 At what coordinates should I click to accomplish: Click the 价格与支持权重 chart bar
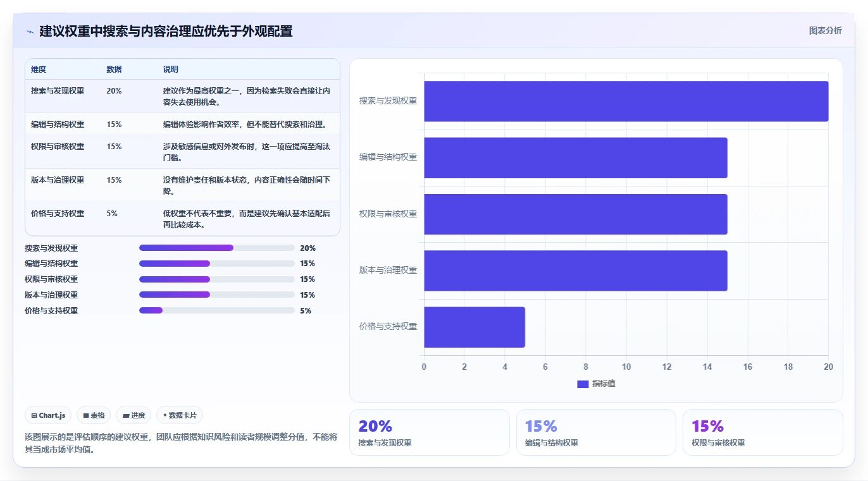tap(474, 327)
